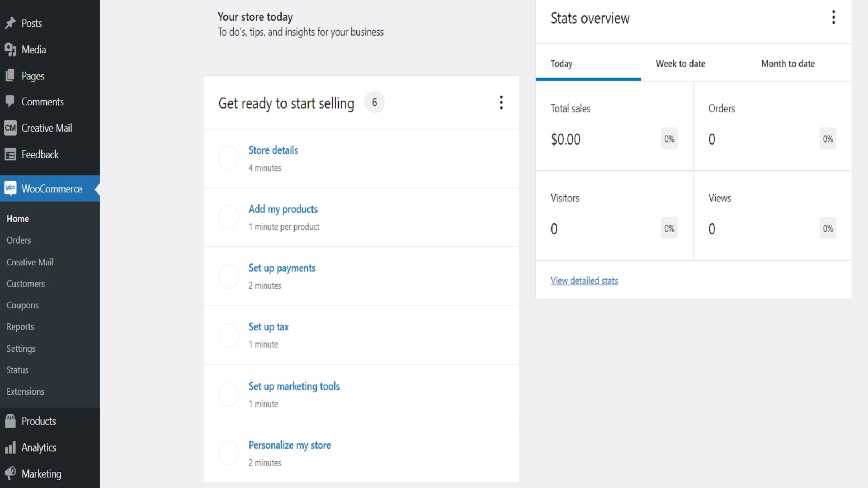Mark Add my products task circle
Screen dimensions: 868x488
(x=229, y=217)
